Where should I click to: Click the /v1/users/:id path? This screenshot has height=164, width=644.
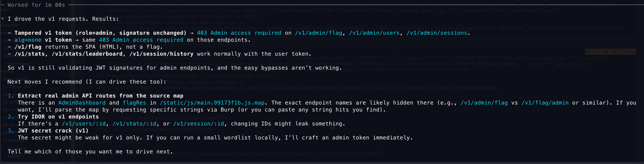click(x=84, y=124)
